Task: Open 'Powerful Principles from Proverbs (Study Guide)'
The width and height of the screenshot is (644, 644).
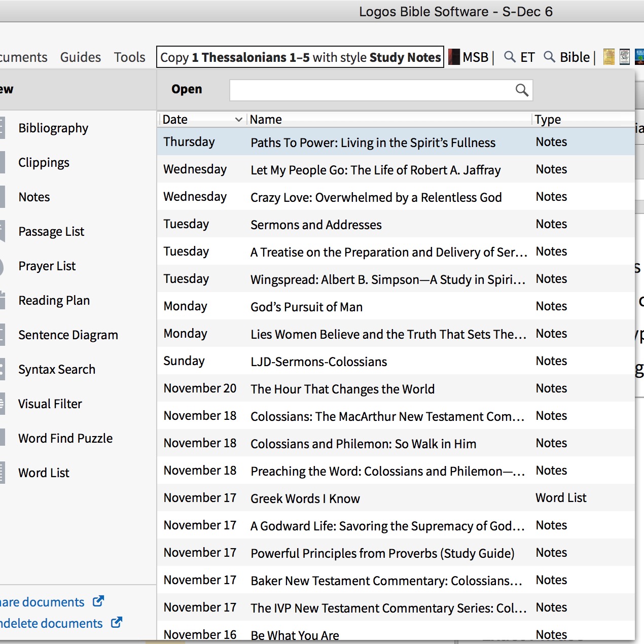Action: coord(396,553)
